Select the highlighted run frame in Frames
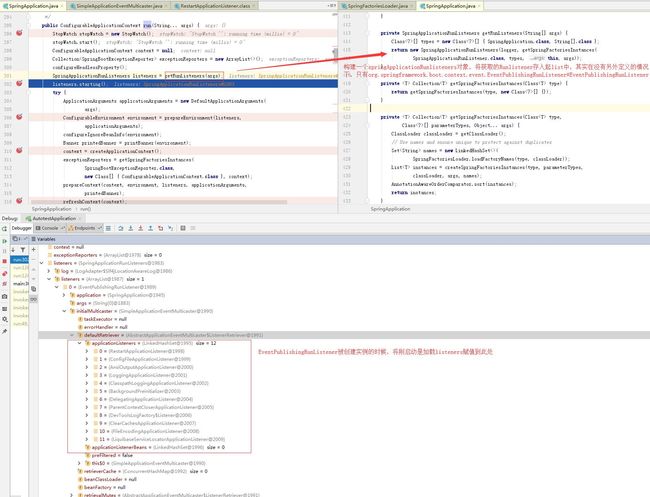 click(x=19, y=259)
